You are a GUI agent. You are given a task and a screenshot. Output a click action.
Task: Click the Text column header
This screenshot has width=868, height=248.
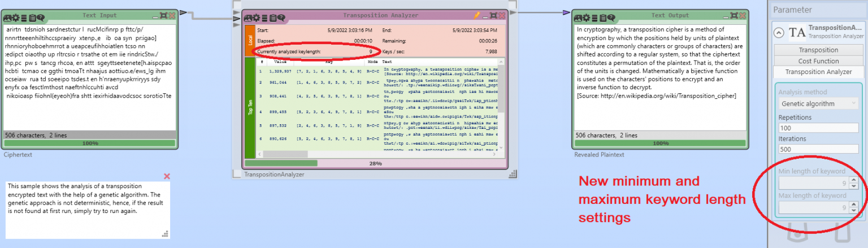pyautogui.click(x=387, y=61)
